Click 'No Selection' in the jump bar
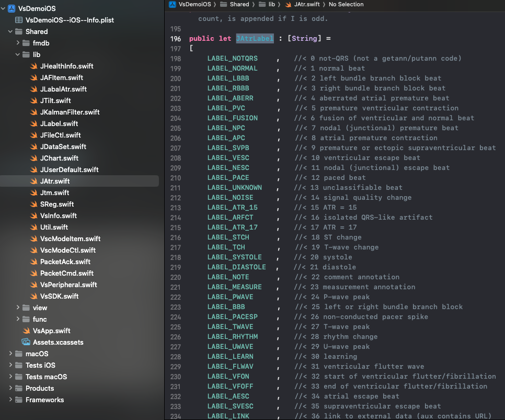The height and width of the screenshot is (420, 505). [x=346, y=4]
